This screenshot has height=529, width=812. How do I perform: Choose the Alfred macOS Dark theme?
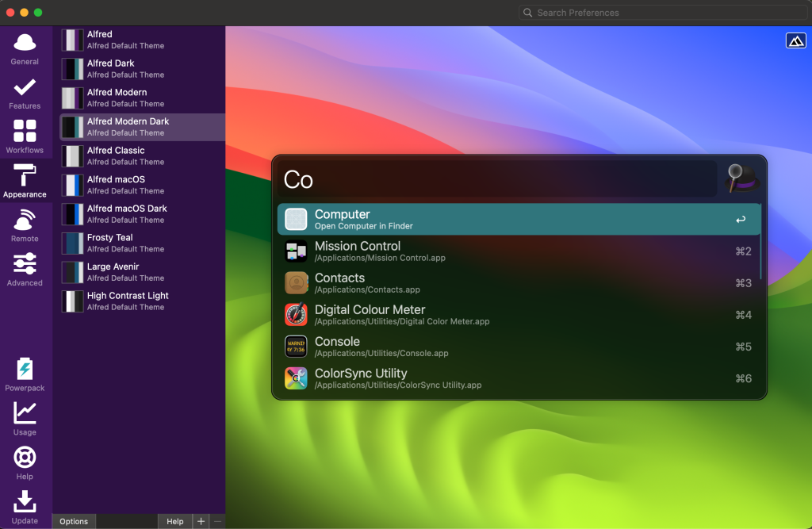pos(143,214)
